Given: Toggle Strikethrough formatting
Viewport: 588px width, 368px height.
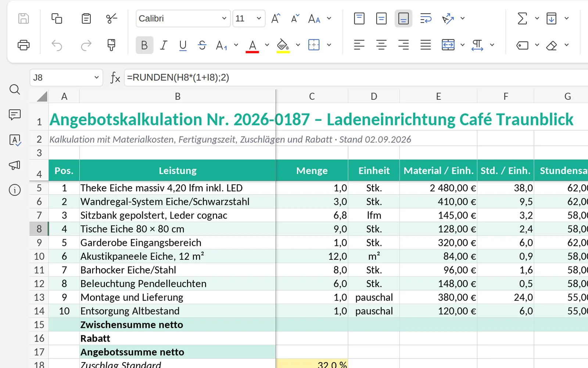Looking at the screenshot, I should [x=202, y=45].
